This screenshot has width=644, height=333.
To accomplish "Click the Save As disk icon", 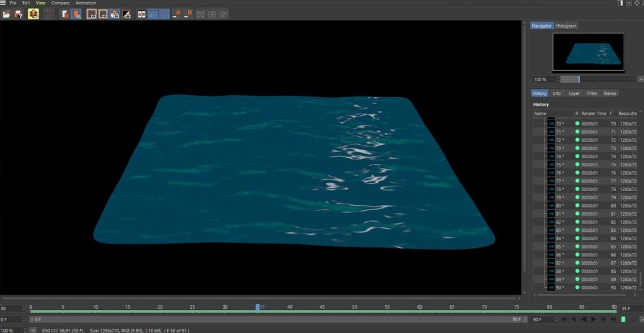I will pyautogui.click(x=18, y=14).
